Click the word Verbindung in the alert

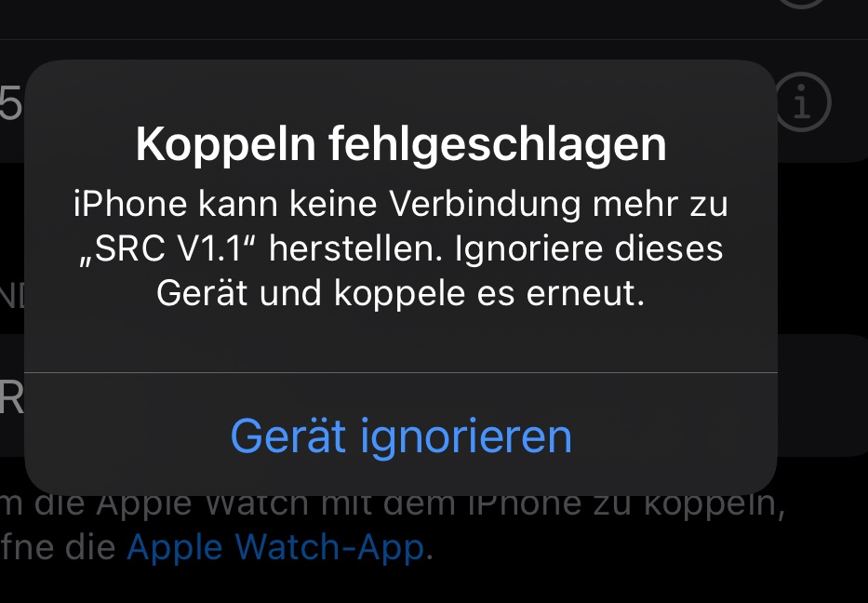[x=485, y=205]
